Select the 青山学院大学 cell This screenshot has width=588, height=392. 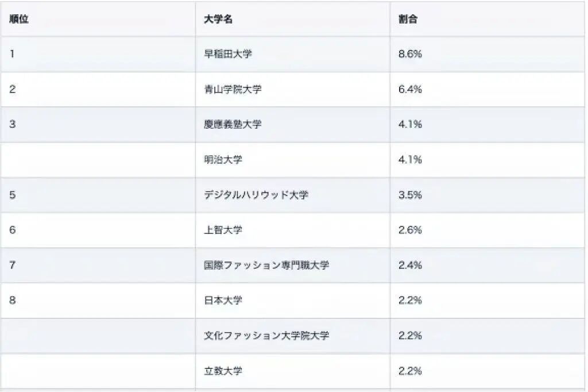[x=233, y=89]
